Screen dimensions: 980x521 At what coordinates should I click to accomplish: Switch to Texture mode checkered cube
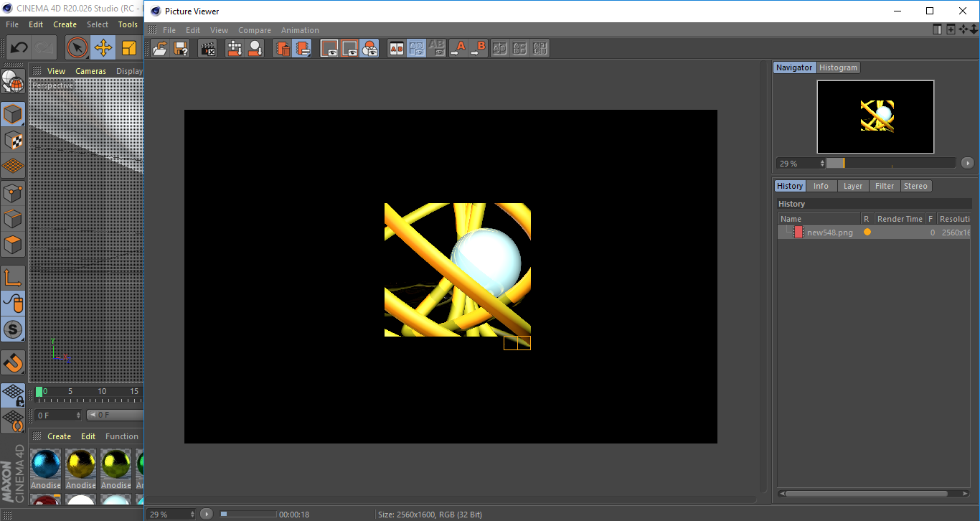tap(13, 140)
